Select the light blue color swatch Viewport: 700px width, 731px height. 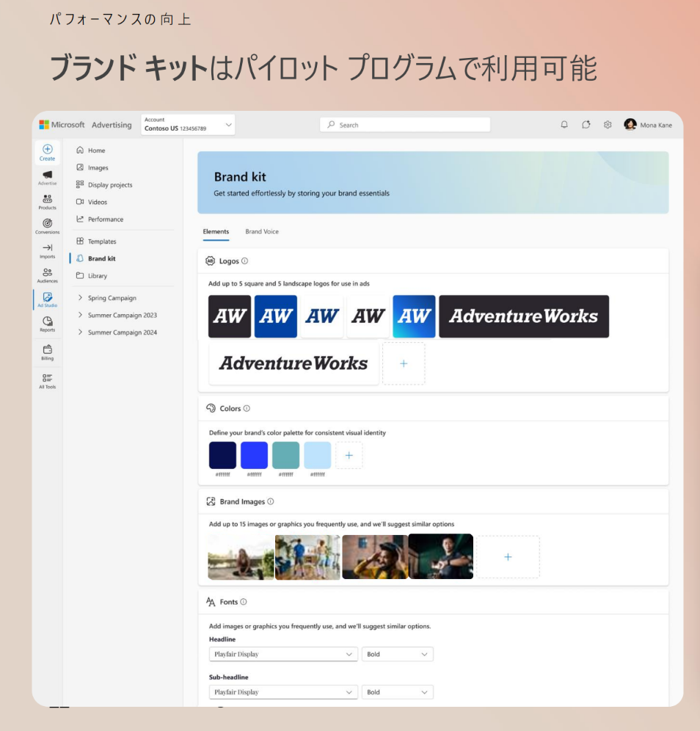coord(318,456)
